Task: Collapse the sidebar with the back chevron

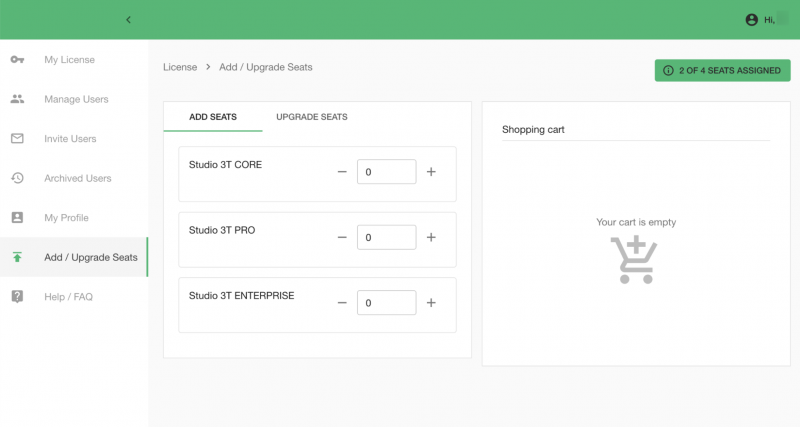Action: click(x=129, y=20)
